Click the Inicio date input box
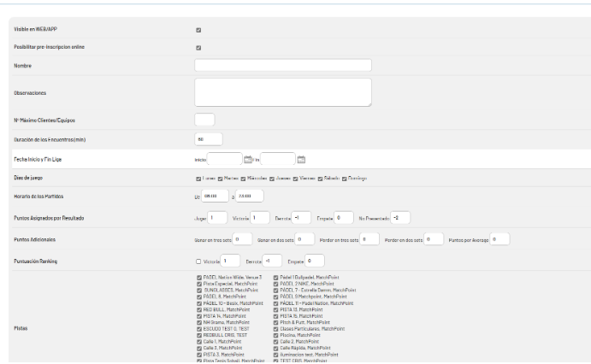This screenshot has height=364, width=591. [225, 159]
